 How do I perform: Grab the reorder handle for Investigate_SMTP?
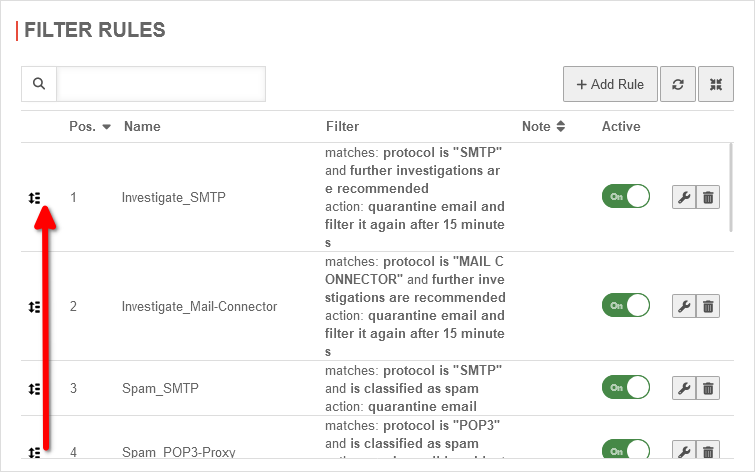click(35, 198)
